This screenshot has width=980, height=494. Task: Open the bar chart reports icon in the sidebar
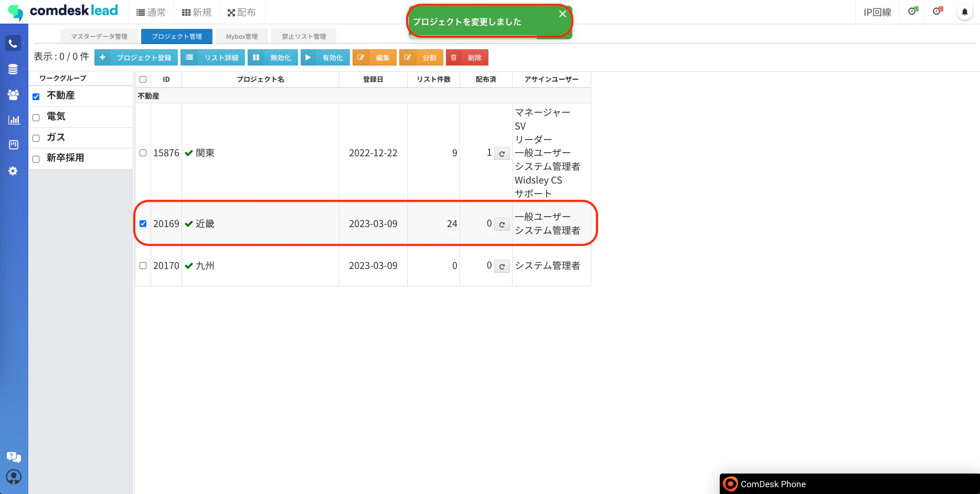pyautogui.click(x=14, y=120)
